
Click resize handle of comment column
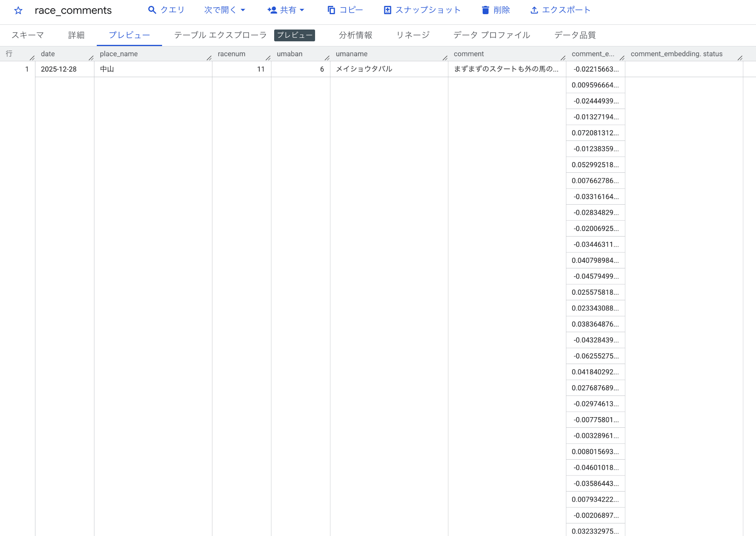[x=563, y=58]
